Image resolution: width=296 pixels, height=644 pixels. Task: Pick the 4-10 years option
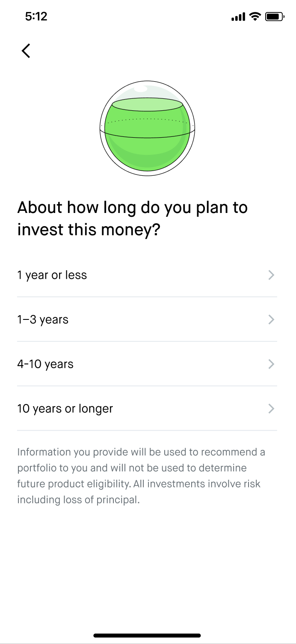point(147,364)
